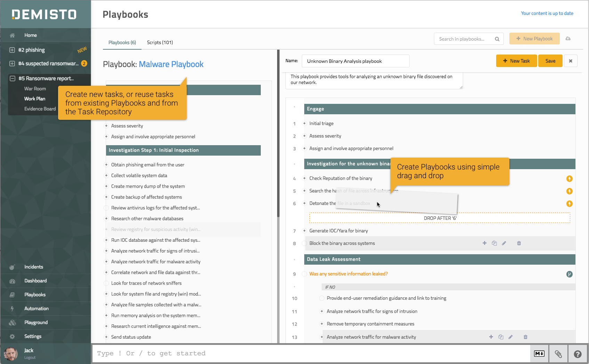Open help via the question mark icon

point(578,354)
